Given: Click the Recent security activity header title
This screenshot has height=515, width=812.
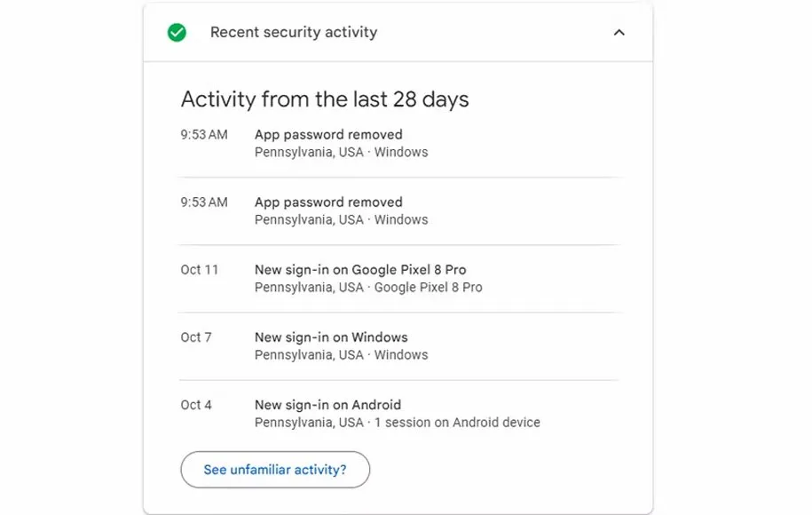Looking at the screenshot, I should (x=293, y=33).
